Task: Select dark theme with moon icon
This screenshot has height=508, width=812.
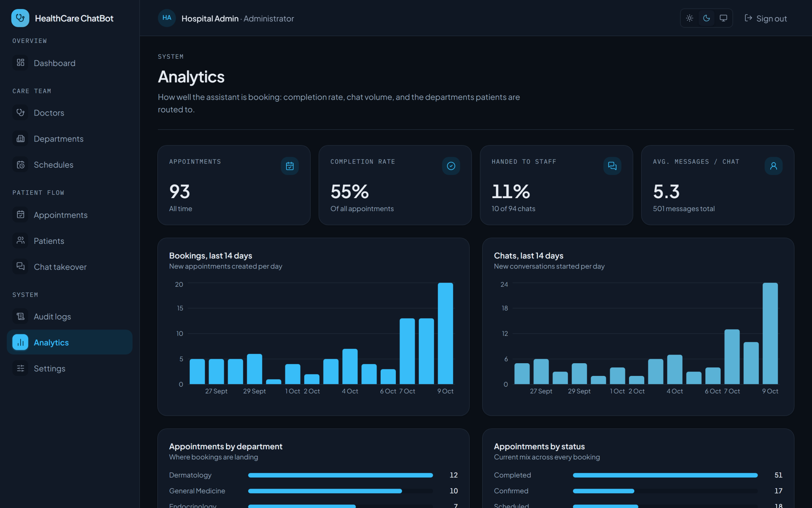Action: coord(706,18)
